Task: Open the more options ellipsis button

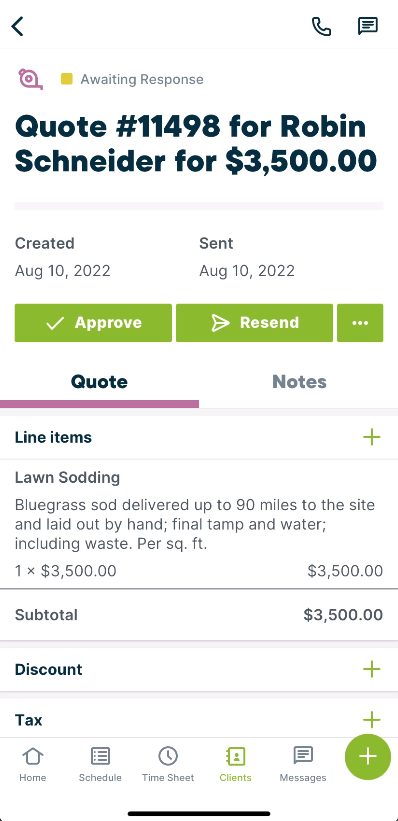Action: tap(360, 323)
